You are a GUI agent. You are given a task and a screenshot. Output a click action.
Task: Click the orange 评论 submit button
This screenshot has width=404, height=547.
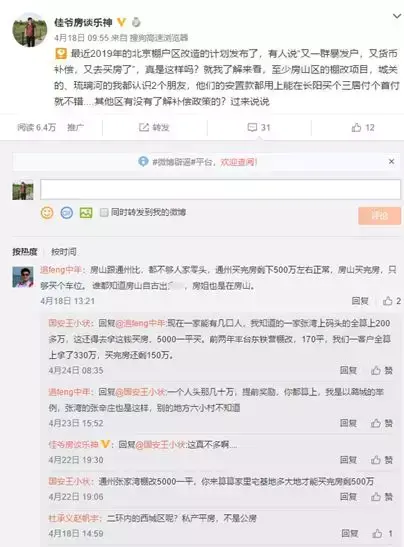(x=379, y=216)
